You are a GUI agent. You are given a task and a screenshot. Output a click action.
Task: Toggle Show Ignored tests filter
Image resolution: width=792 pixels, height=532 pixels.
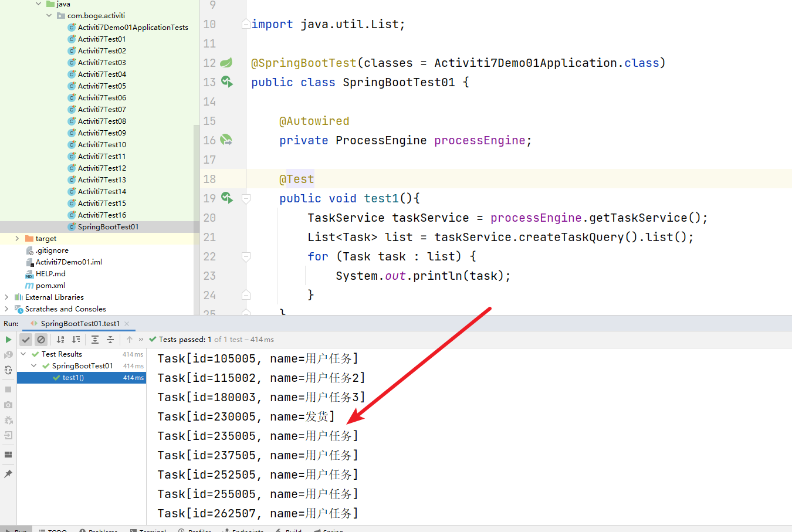coord(41,340)
